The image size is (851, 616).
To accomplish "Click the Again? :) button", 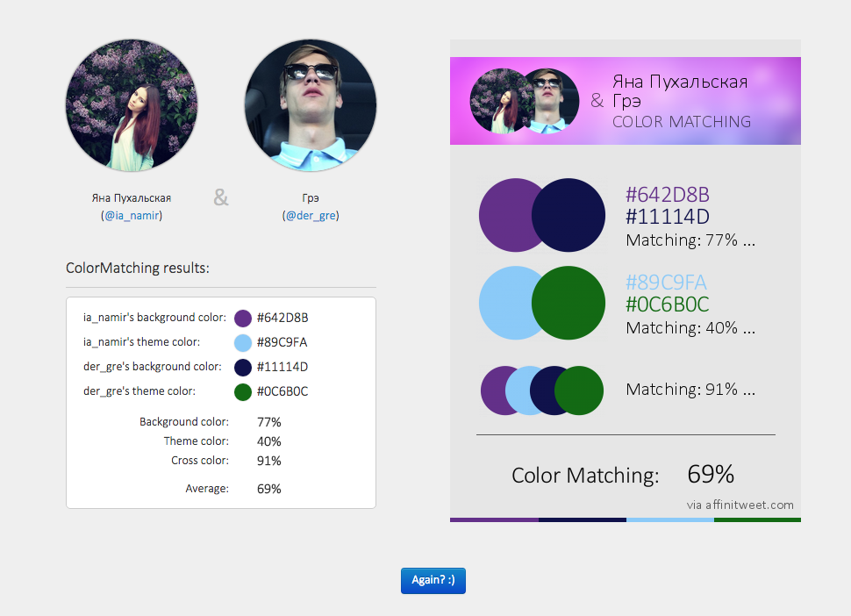I will click(x=433, y=581).
